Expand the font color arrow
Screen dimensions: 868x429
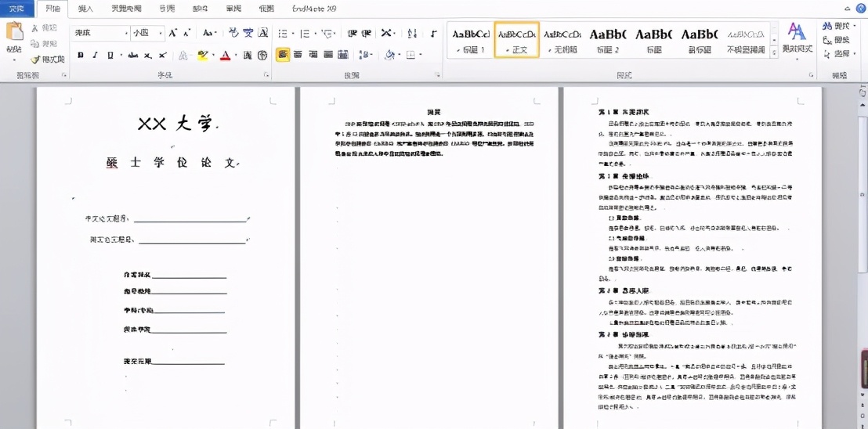tap(235, 56)
